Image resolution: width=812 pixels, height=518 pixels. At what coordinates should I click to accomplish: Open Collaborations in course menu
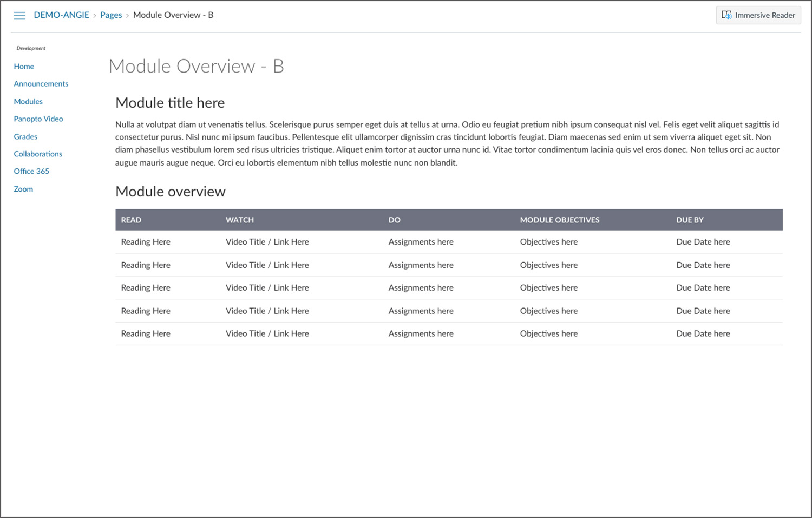(x=38, y=154)
